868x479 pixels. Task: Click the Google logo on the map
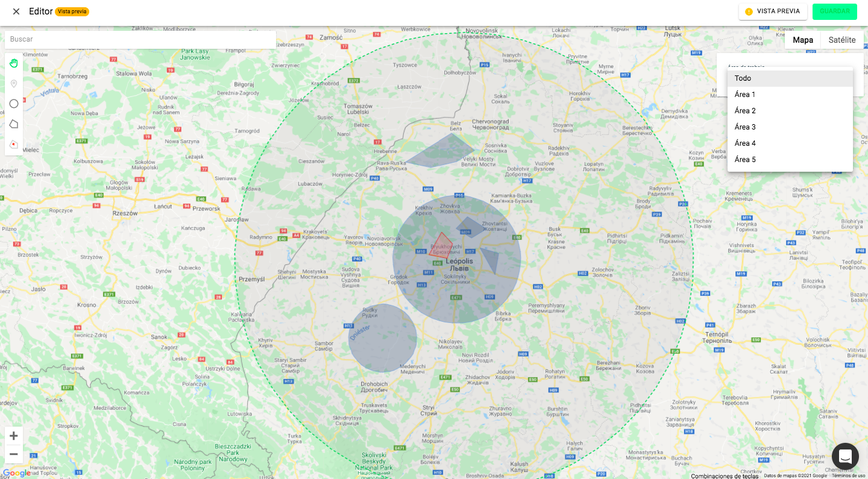(x=17, y=473)
